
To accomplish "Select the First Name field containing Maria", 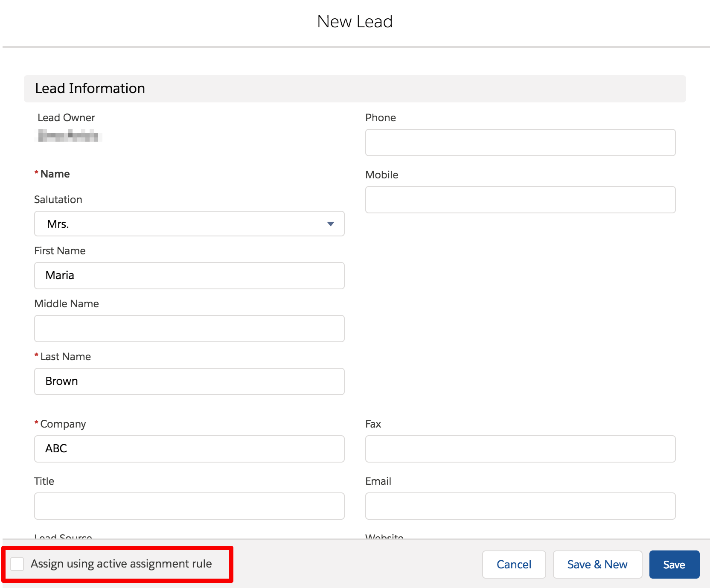I will [x=189, y=276].
